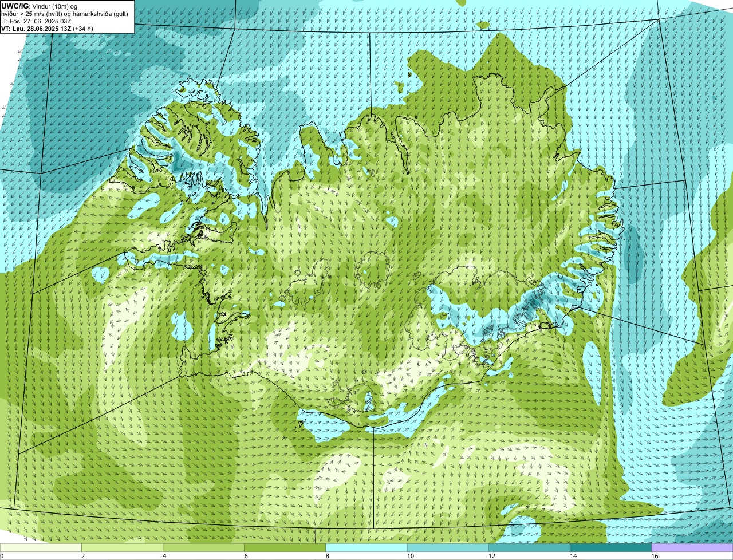Click the legend scale label '16'
This screenshot has height=560, width=733.
pyautogui.click(x=654, y=556)
